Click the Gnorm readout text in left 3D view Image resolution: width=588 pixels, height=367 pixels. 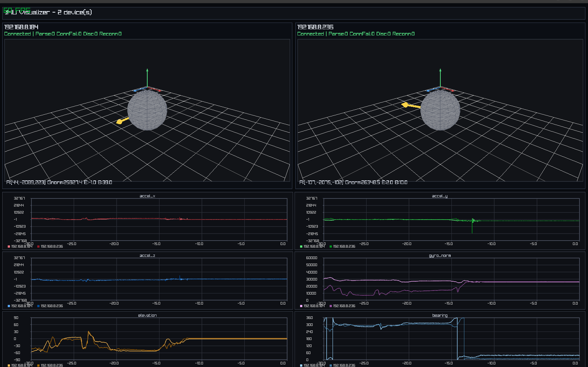click(65, 182)
